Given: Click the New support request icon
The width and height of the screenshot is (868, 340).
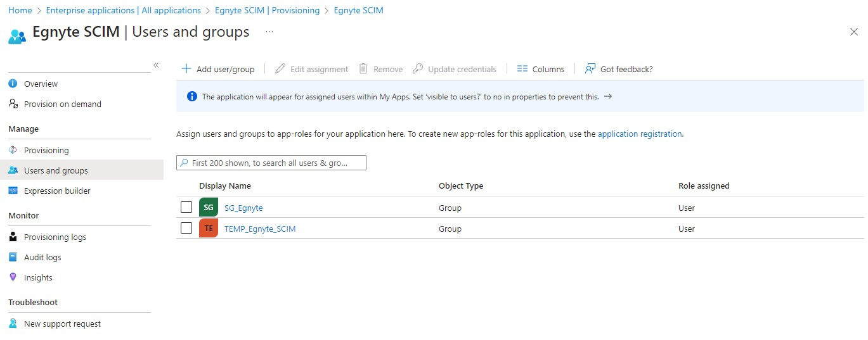Looking at the screenshot, I should click(13, 324).
